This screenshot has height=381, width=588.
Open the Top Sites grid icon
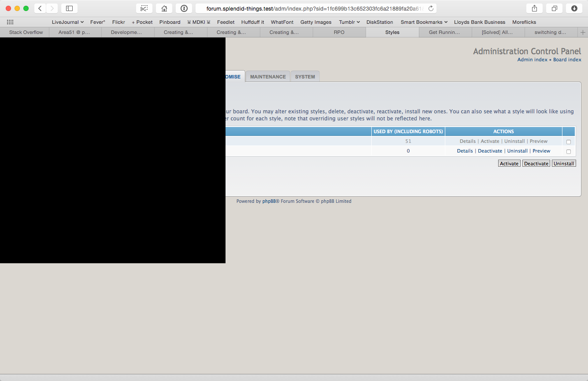point(10,22)
